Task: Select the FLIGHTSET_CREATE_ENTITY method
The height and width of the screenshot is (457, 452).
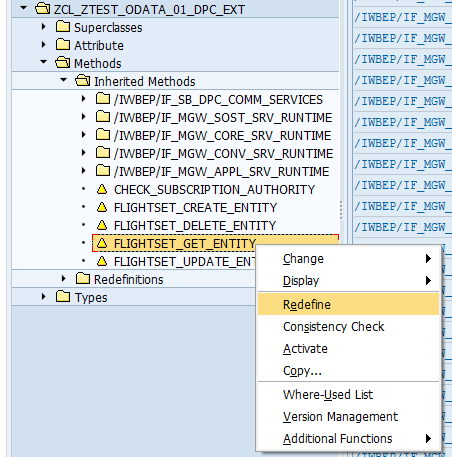Action: pyautogui.click(x=195, y=208)
